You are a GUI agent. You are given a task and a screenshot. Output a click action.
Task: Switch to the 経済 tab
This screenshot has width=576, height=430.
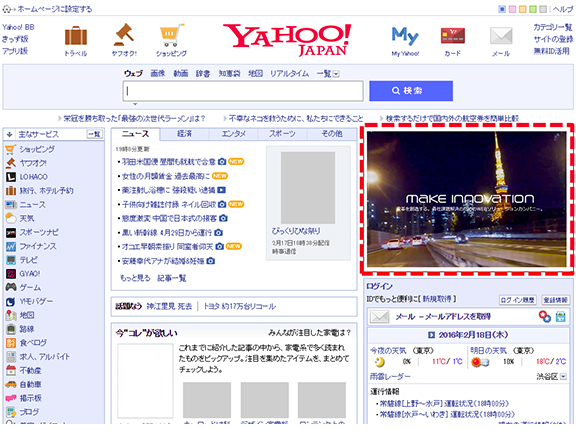pos(184,134)
